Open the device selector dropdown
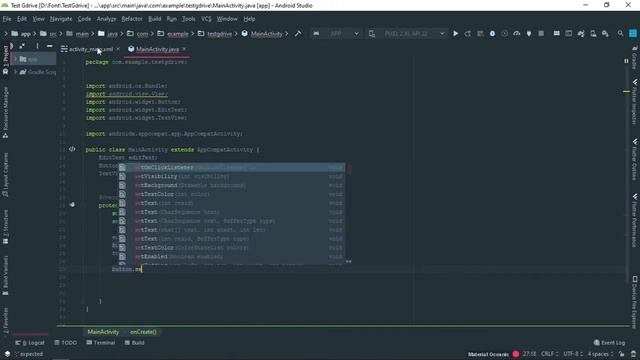Viewport: 640px width, 360px height. [407, 33]
